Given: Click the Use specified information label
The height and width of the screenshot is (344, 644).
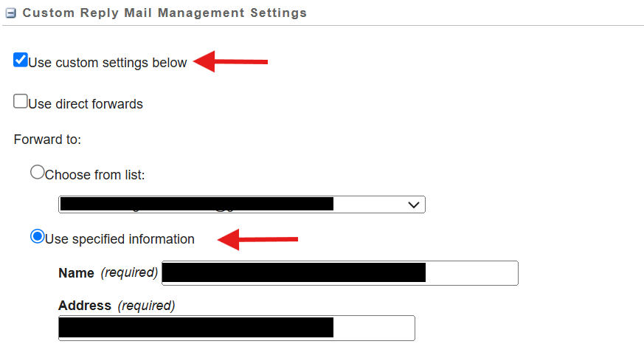Looking at the screenshot, I should pyautogui.click(x=120, y=239).
